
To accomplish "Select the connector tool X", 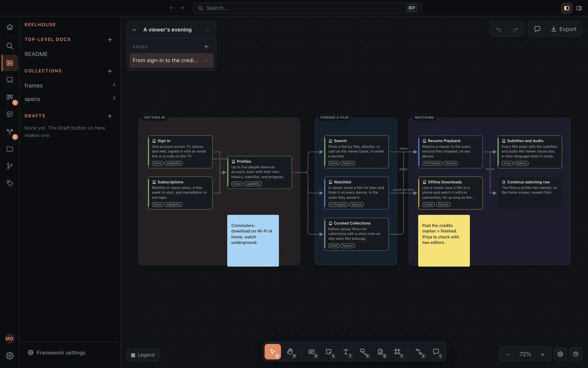I will click(x=419, y=352).
